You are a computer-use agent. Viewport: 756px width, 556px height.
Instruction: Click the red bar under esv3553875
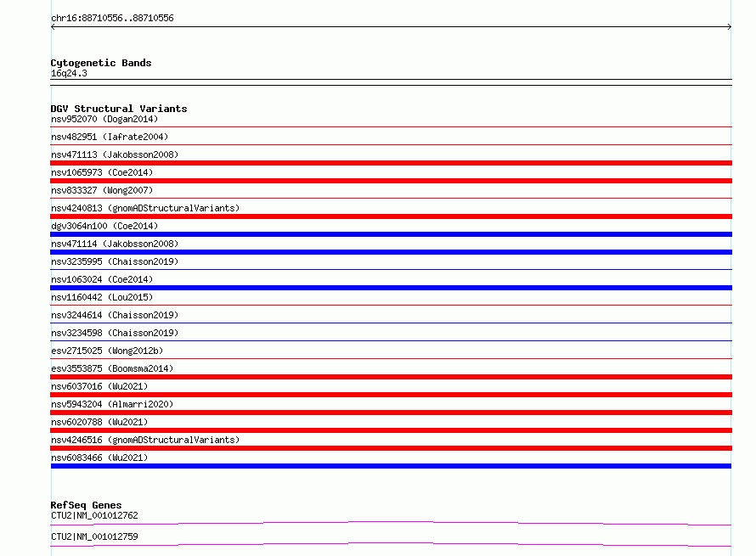click(391, 377)
